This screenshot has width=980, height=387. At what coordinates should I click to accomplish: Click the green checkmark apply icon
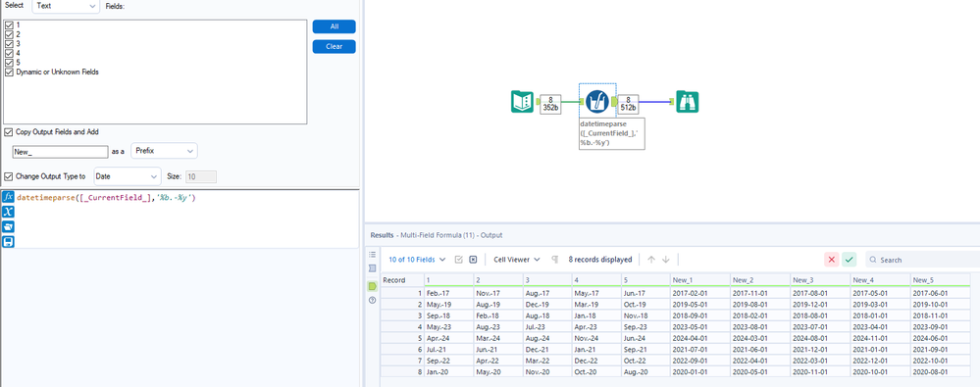(x=849, y=259)
